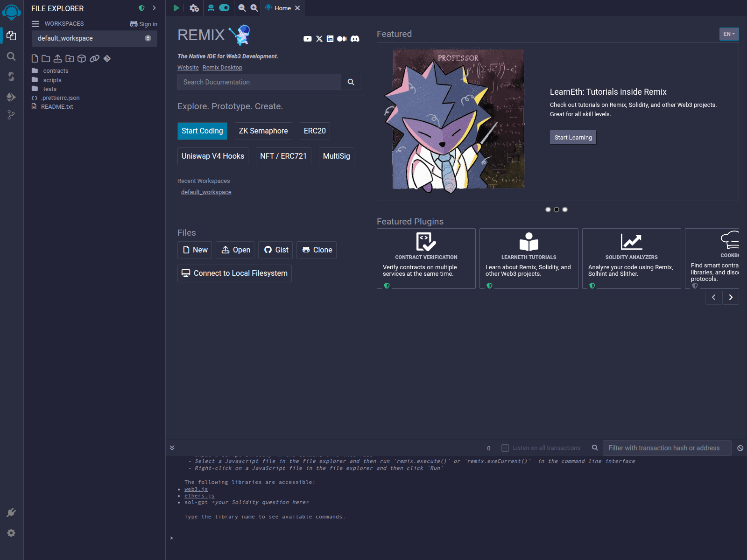Click the git diamond icon in File Explorer toolbar
747x560 pixels.
[107, 58]
